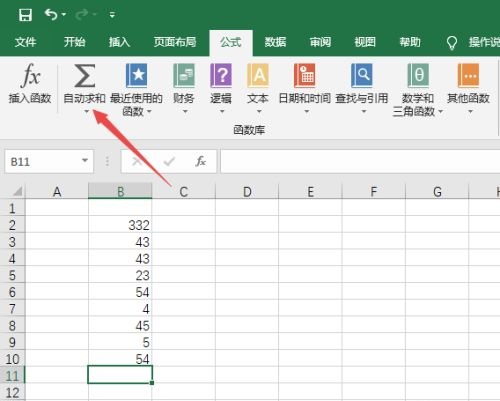This screenshot has width=500, height=401.
Task: Select column G header
Action: click(x=437, y=192)
